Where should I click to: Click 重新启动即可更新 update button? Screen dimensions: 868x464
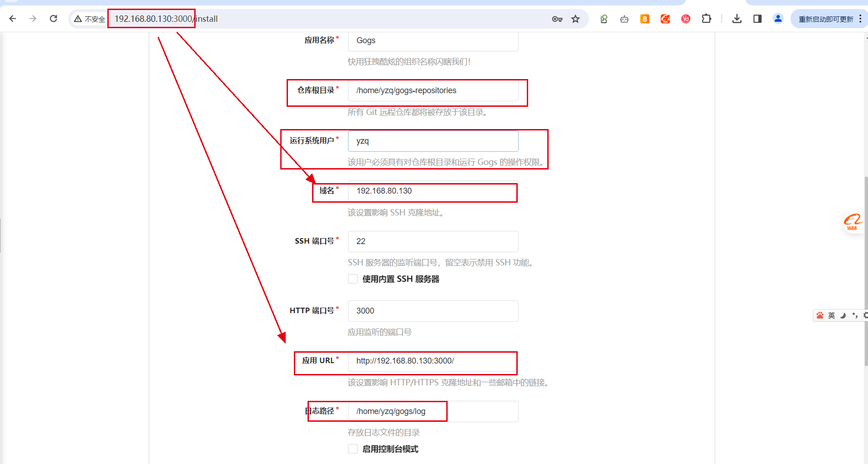tap(826, 19)
